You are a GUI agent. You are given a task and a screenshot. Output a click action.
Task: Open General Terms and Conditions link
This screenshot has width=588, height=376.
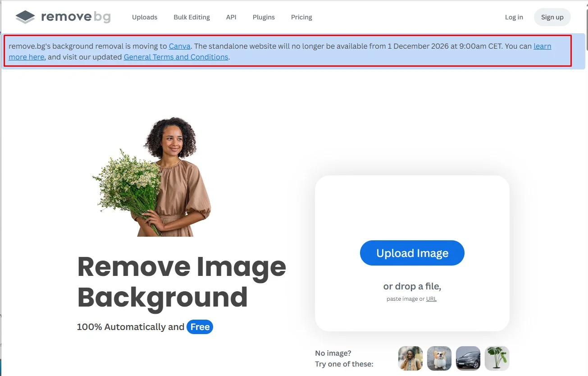(x=176, y=57)
